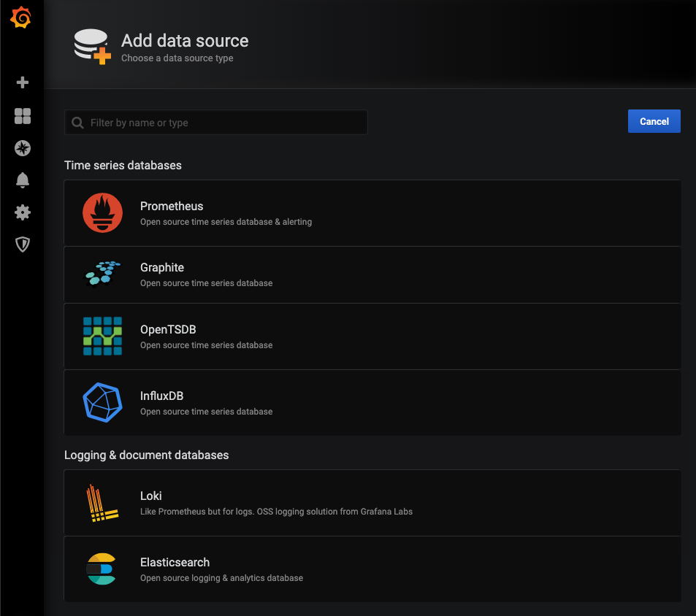
Task: Click the InfluxDB description text
Action: [207, 412]
